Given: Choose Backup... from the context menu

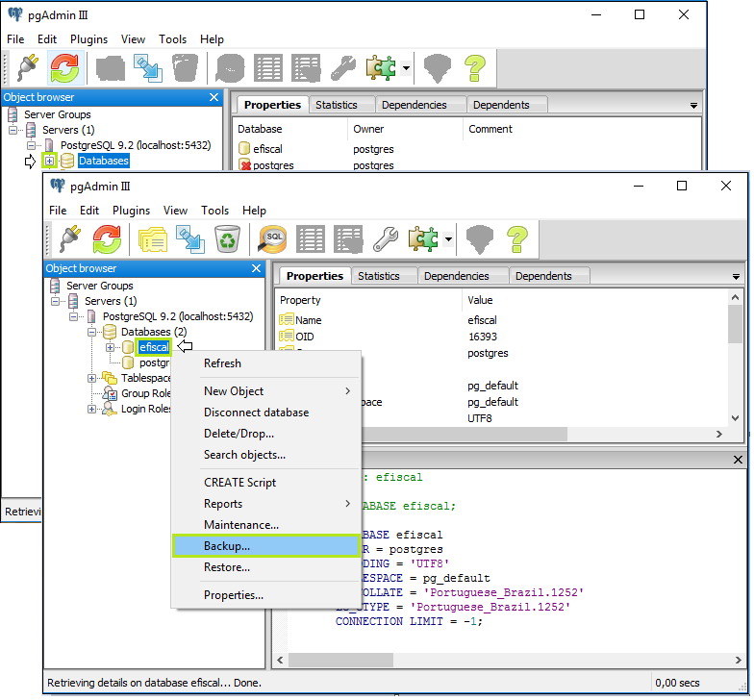Looking at the screenshot, I should pyautogui.click(x=265, y=546).
